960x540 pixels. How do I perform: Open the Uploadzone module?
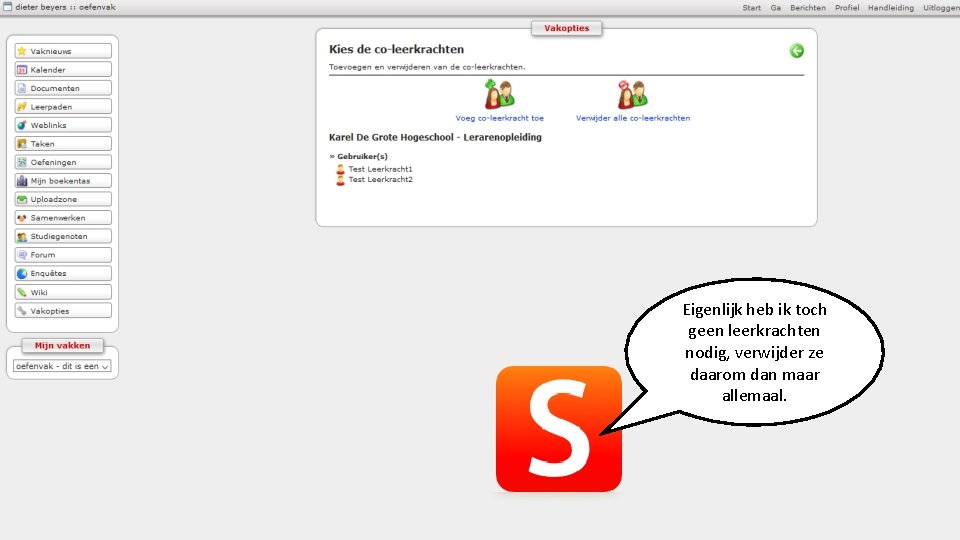pos(63,199)
